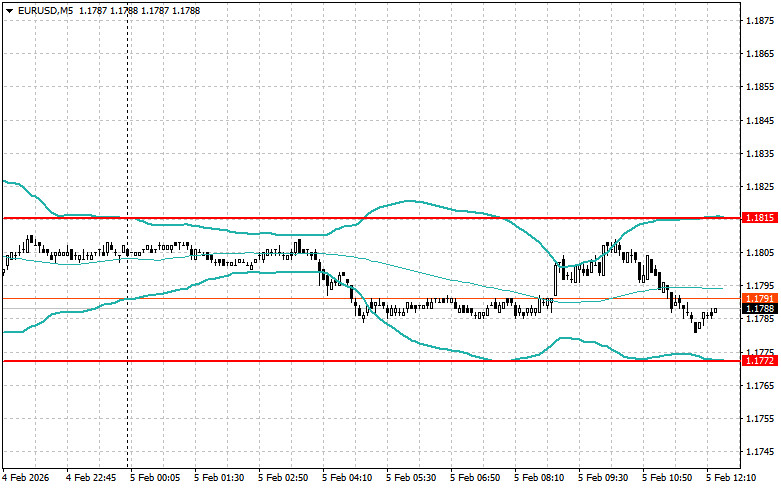The height and width of the screenshot is (489, 781).
Task: Select the 5 Feb 10:50 time label
Action: 667,478
